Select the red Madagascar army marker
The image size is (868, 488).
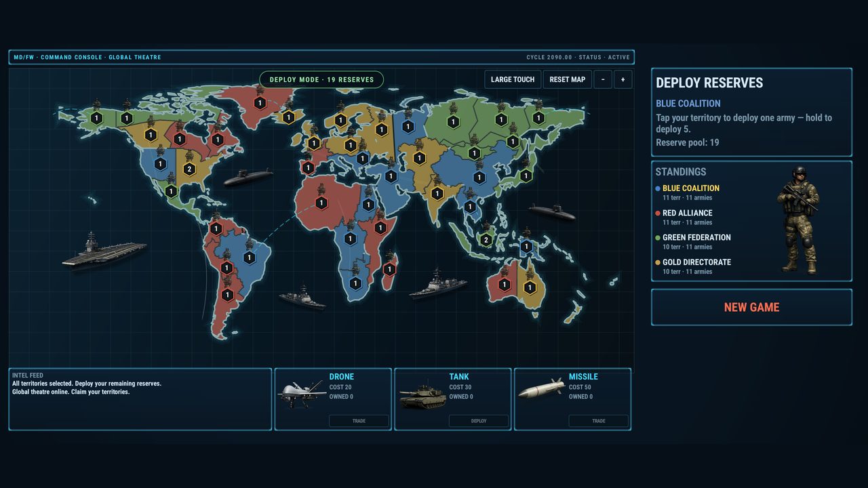point(390,269)
